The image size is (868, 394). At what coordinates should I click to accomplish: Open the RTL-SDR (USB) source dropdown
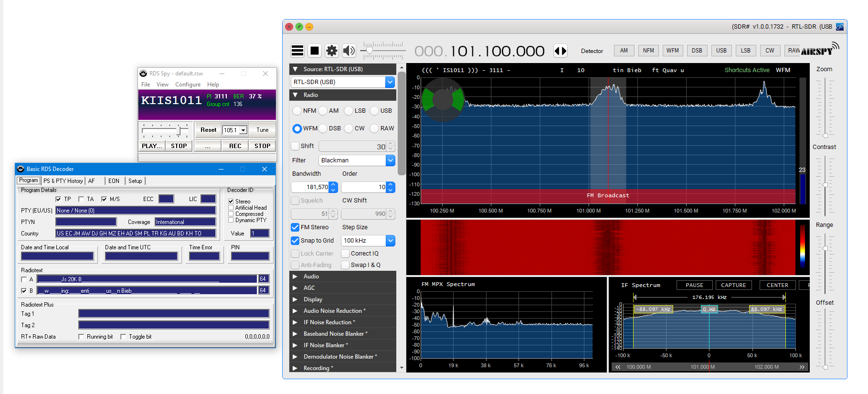coord(390,82)
